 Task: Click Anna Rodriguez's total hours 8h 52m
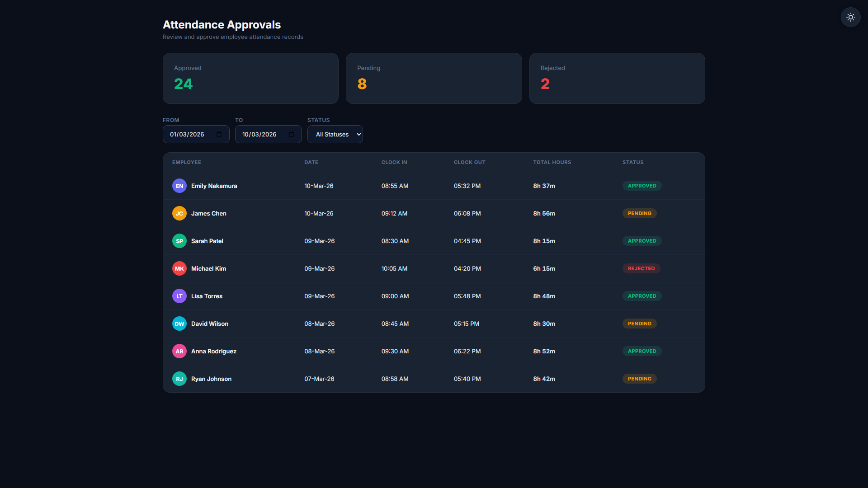pyautogui.click(x=544, y=351)
